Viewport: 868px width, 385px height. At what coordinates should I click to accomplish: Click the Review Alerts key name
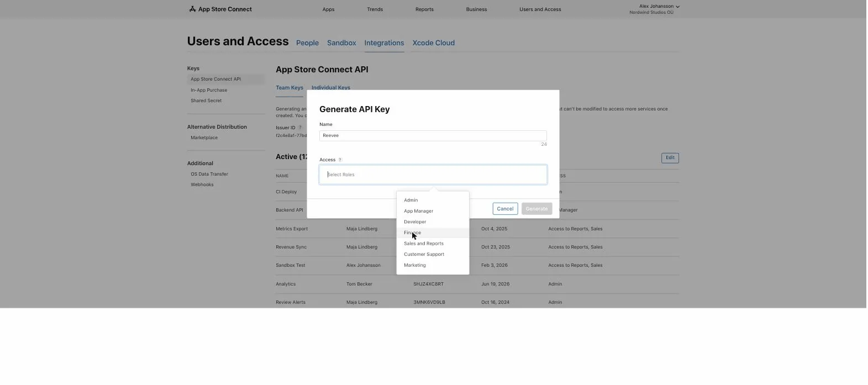click(x=290, y=303)
